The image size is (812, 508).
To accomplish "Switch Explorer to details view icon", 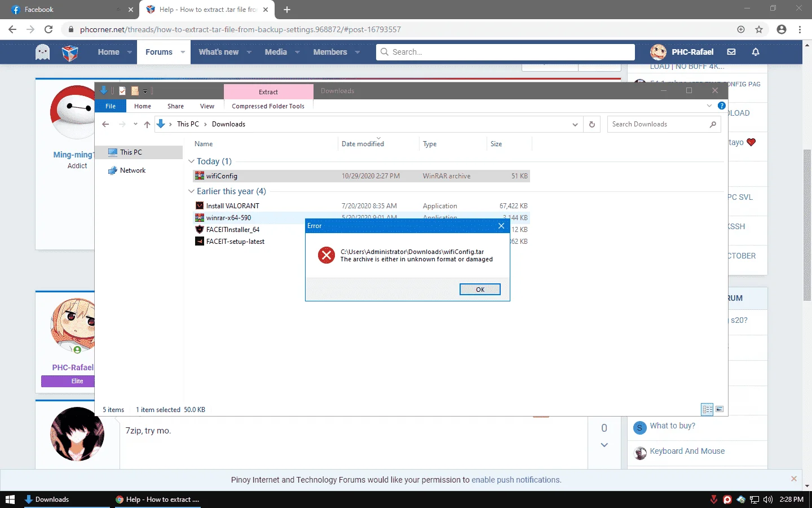I will point(707,409).
